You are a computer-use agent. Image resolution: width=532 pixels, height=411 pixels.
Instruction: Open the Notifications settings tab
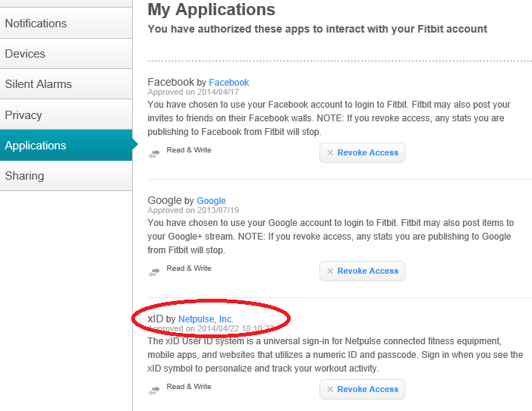coord(66,23)
